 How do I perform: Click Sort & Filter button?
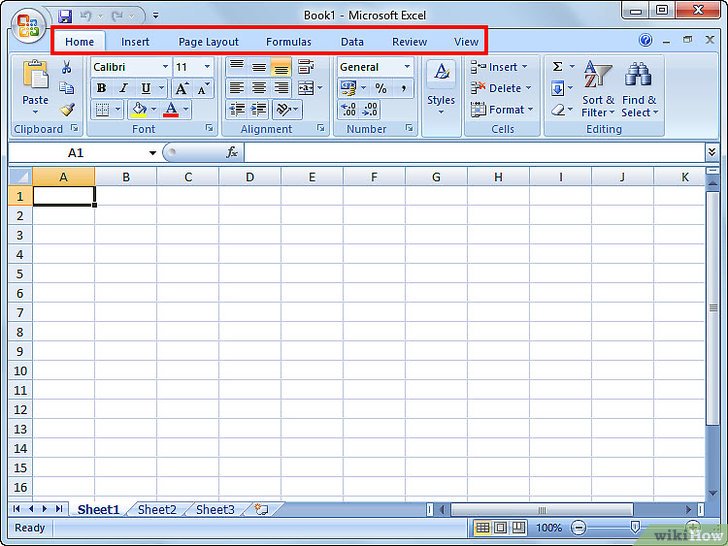coord(598,89)
